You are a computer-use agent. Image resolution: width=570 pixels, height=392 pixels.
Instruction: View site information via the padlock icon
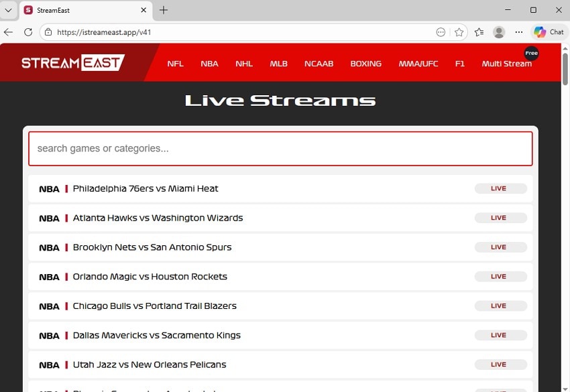click(49, 31)
